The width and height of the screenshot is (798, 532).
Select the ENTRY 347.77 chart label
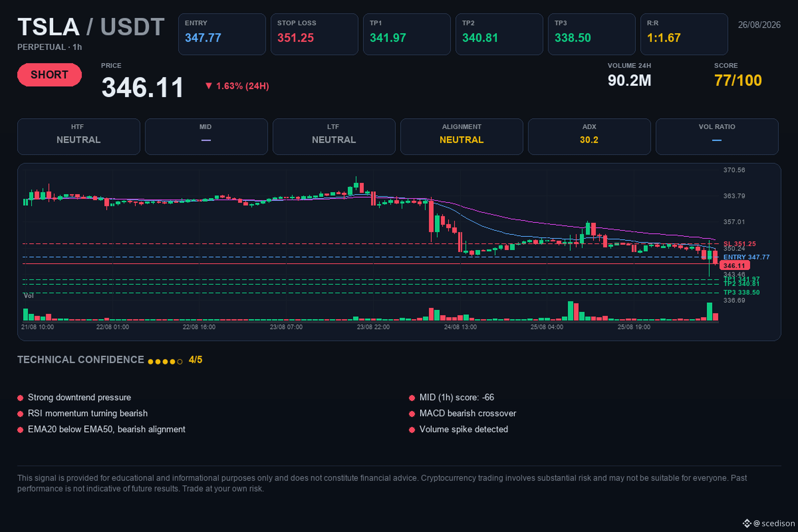coord(746,257)
